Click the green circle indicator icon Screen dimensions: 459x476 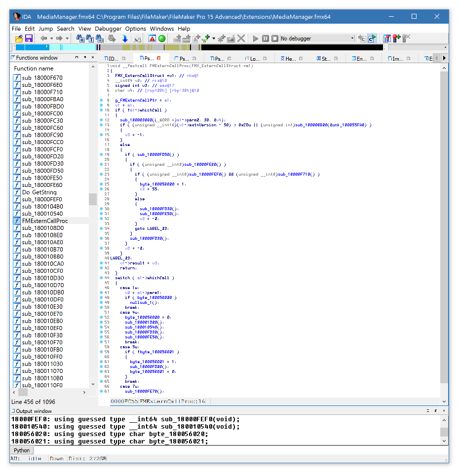[x=162, y=38]
